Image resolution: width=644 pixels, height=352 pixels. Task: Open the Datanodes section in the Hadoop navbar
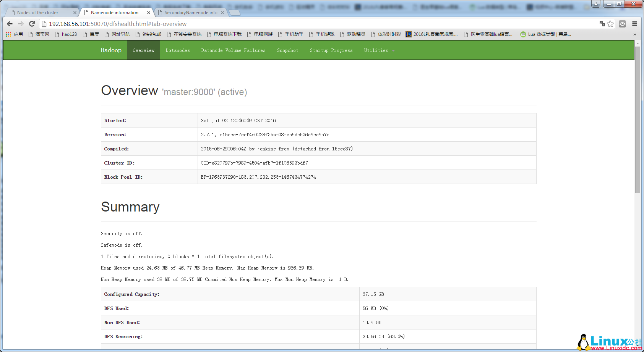pos(178,50)
